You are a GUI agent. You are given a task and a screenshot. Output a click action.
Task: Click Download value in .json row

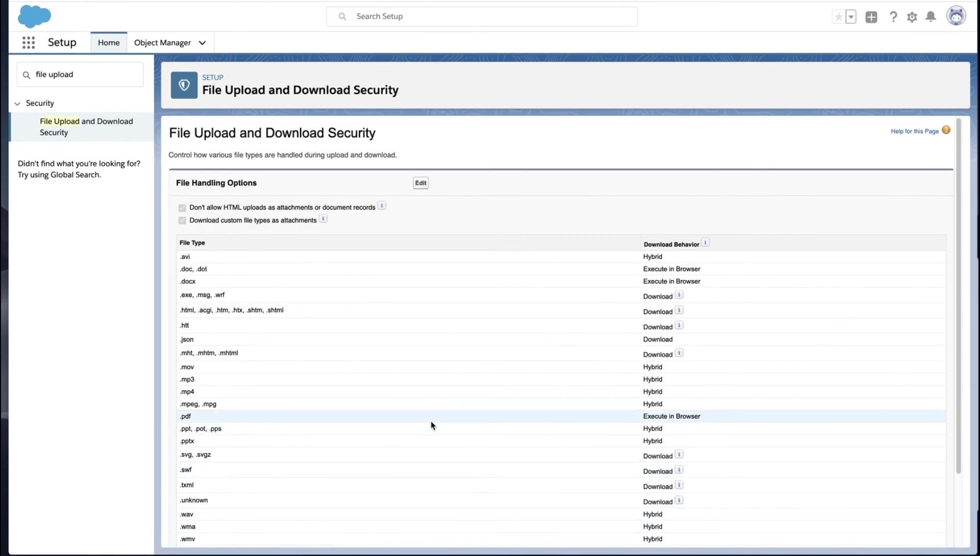coord(658,339)
